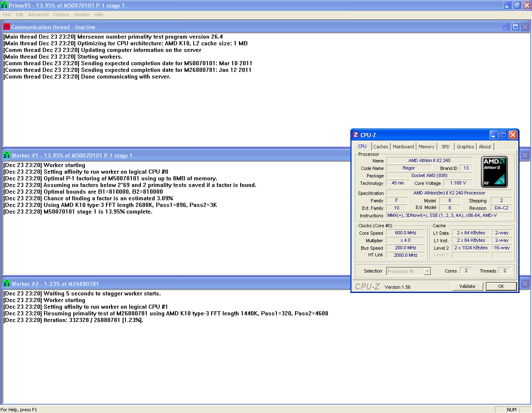The width and height of the screenshot is (532, 413).
Task: Click the 'Chance of finding a factor' log line
Action: point(89,199)
